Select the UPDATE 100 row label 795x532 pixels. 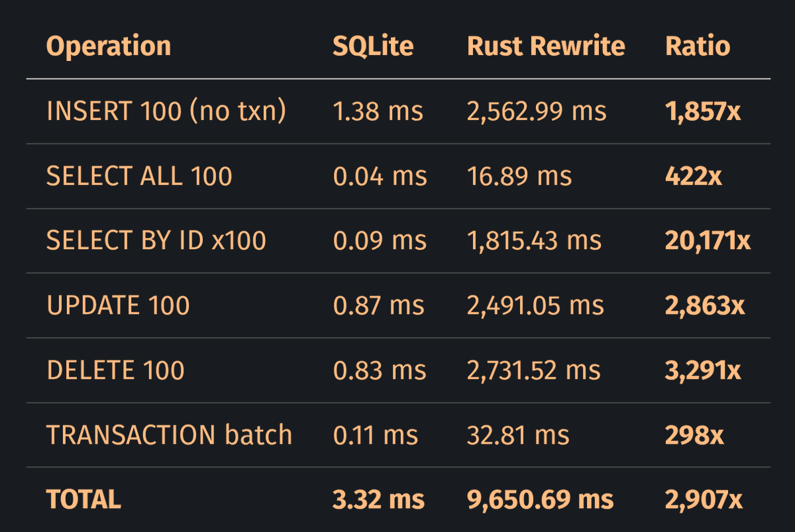click(x=119, y=305)
